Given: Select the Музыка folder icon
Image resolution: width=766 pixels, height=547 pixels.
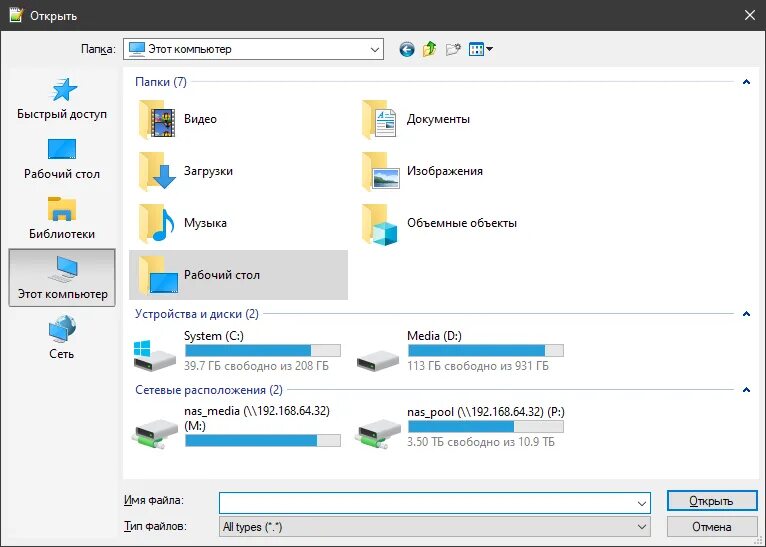Looking at the screenshot, I should point(156,223).
